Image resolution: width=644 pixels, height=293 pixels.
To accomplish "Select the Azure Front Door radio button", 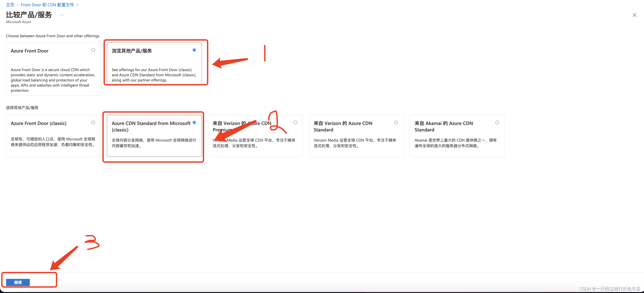I will click(x=93, y=50).
